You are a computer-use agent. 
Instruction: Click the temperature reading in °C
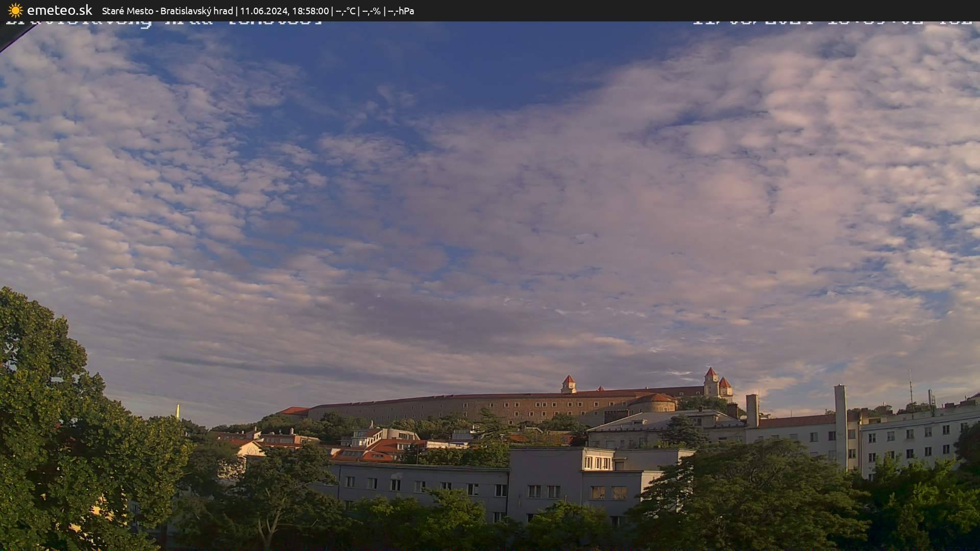click(346, 11)
